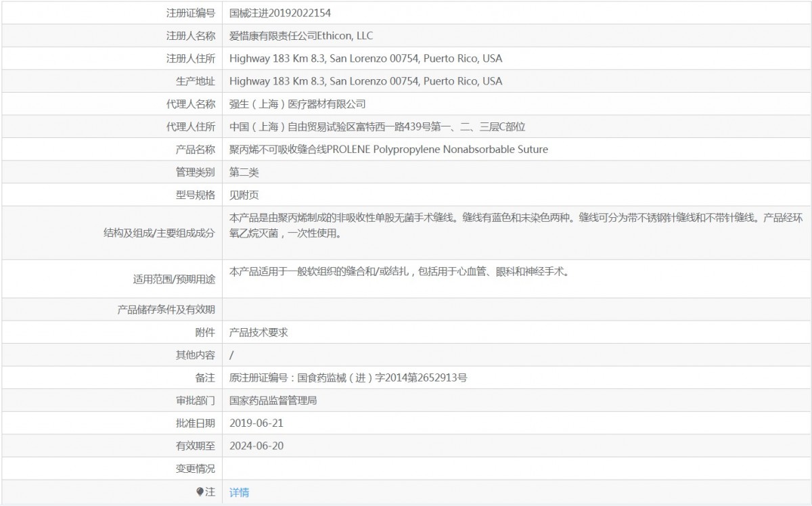Open the 详情 link in the 注 row

click(240, 492)
